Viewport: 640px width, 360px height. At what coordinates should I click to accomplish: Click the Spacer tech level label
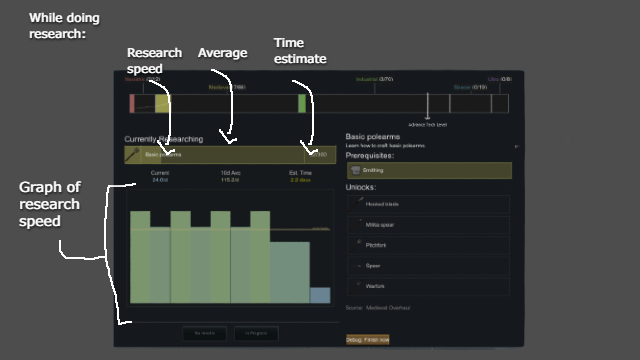[x=470, y=87]
